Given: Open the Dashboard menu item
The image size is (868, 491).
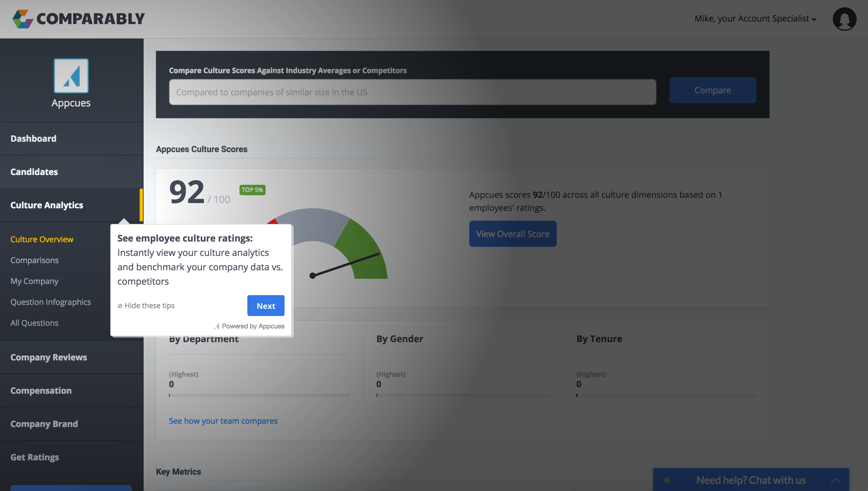Looking at the screenshot, I should [72, 139].
